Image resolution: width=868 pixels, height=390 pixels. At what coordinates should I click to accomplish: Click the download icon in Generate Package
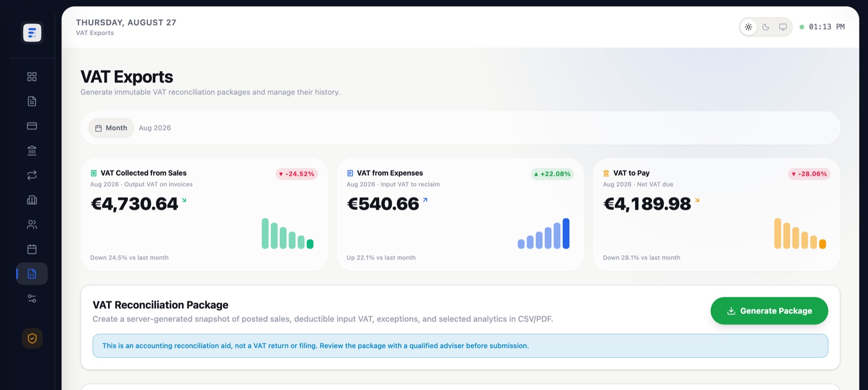[731, 311]
